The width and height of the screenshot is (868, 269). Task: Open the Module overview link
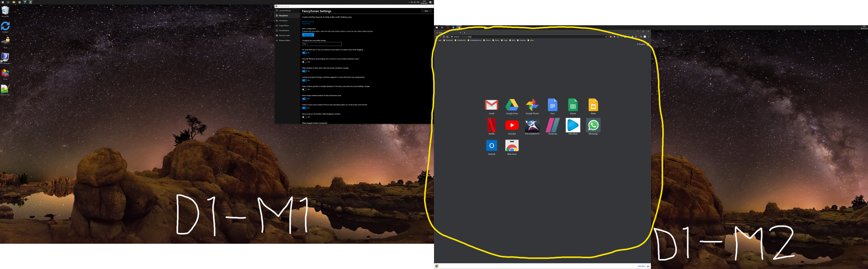(x=308, y=22)
